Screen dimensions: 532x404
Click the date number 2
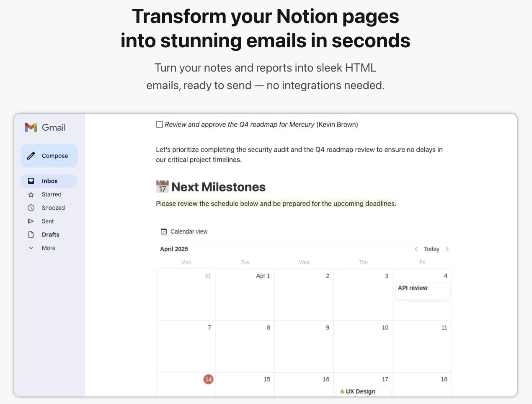coord(328,276)
